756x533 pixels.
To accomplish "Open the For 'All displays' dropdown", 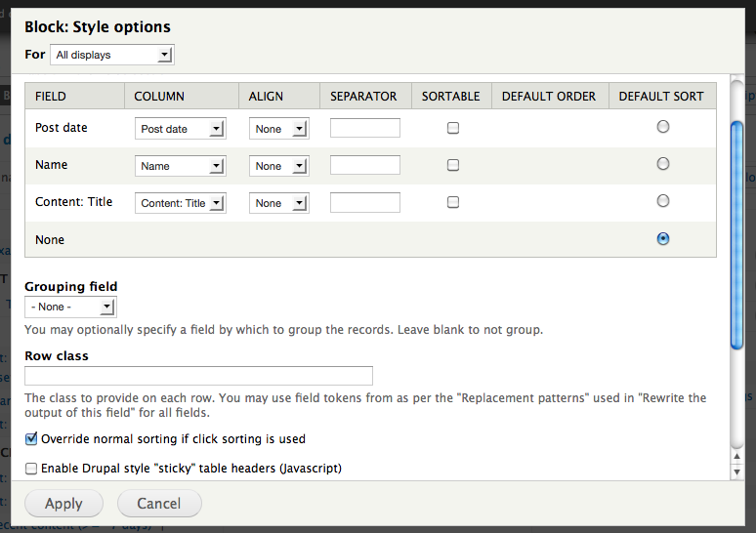I will point(111,56).
